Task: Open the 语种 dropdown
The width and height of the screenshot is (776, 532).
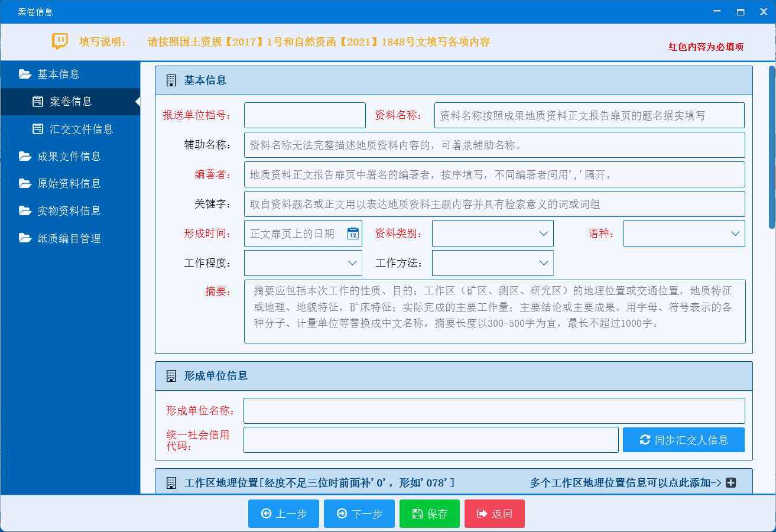Action: (x=684, y=233)
